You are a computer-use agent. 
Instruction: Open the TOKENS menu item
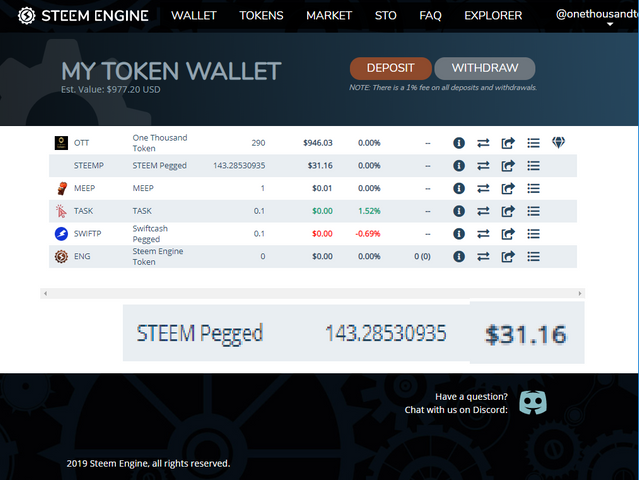[x=261, y=15]
